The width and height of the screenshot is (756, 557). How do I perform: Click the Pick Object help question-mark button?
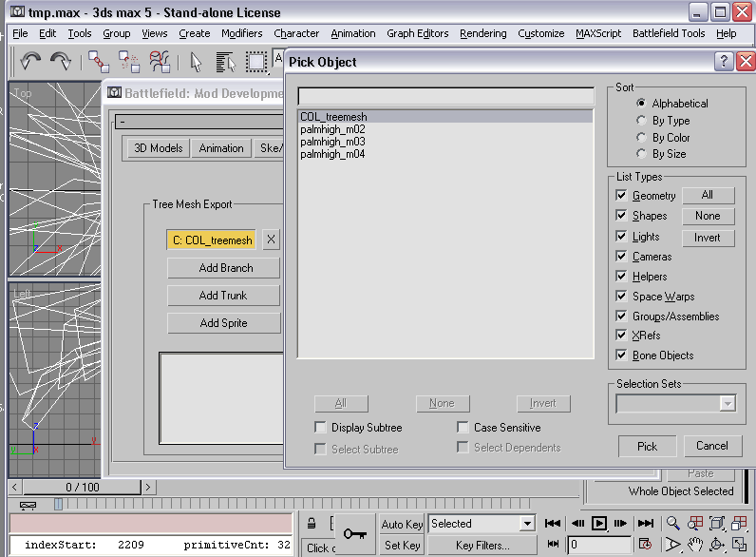(723, 62)
